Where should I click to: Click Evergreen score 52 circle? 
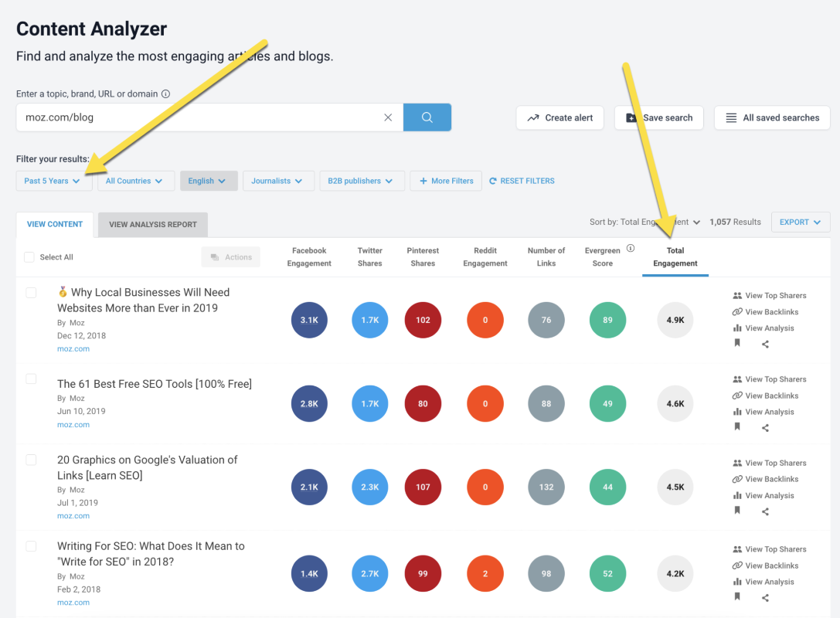[607, 573]
